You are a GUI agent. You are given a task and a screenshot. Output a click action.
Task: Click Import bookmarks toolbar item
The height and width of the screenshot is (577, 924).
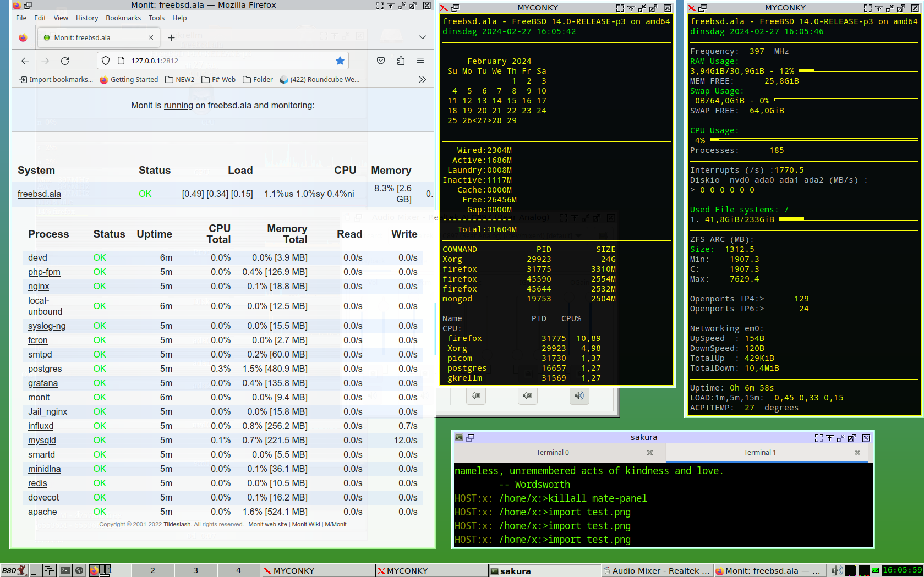point(56,79)
